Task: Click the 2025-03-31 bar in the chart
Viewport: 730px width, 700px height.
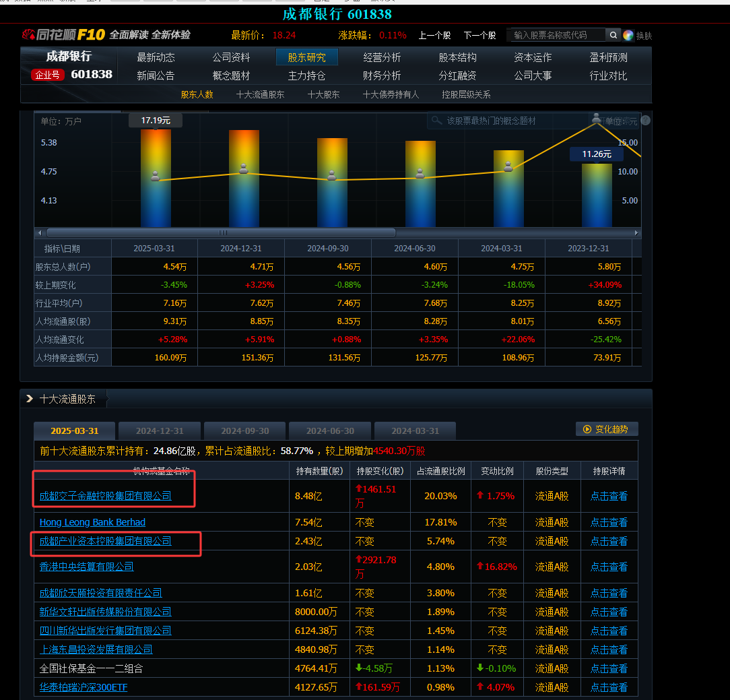Action: pos(156,178)
